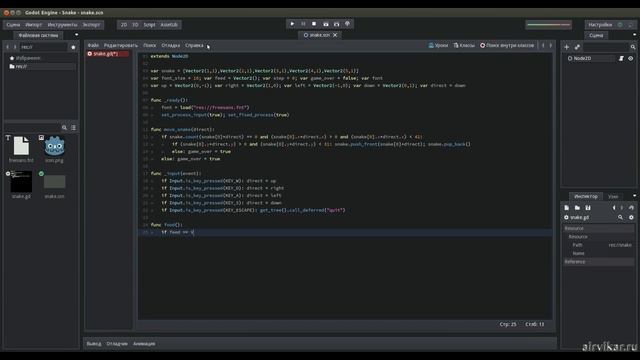Save the resource with floppy icon
This screenshot has height=360, width=640.
(x=588, y=208)
